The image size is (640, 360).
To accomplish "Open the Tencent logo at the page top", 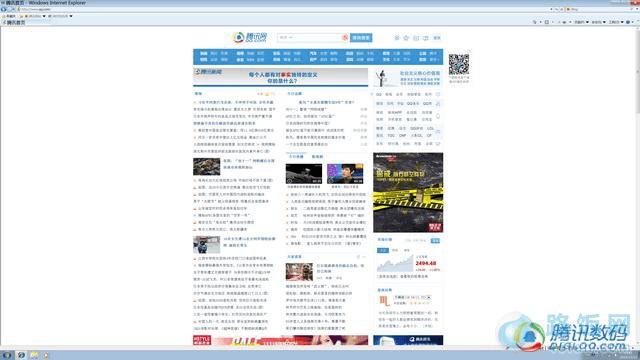I will point(250,38).
